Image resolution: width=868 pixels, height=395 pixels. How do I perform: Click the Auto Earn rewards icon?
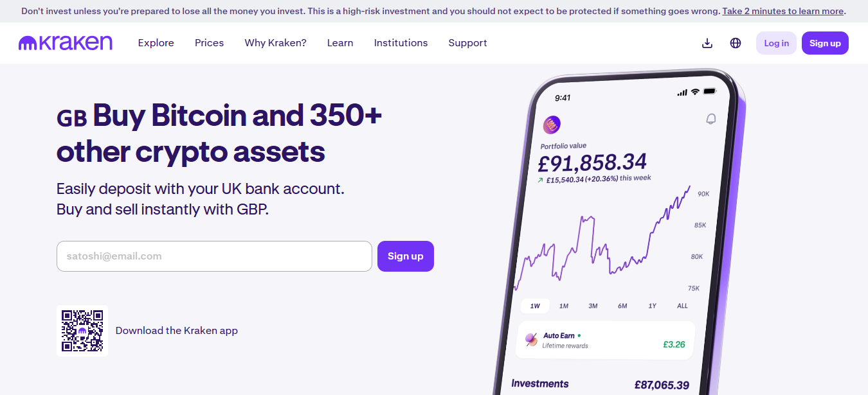point(531,340)
